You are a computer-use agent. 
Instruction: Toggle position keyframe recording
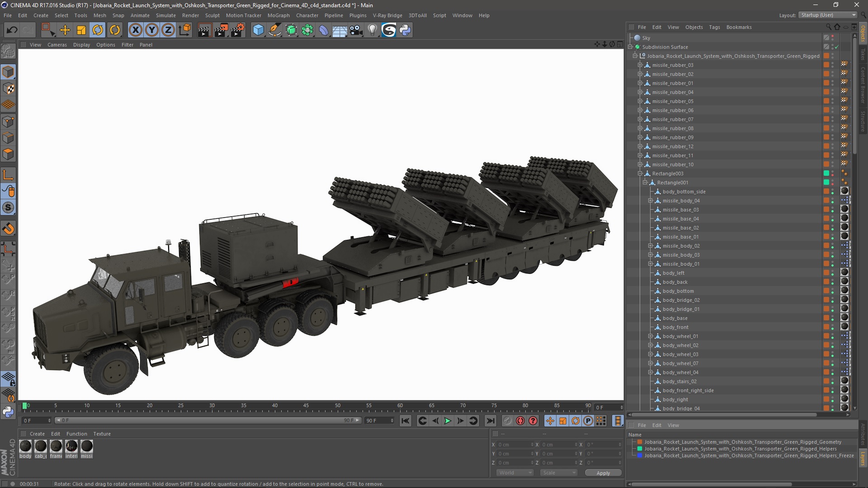[550, 421]
